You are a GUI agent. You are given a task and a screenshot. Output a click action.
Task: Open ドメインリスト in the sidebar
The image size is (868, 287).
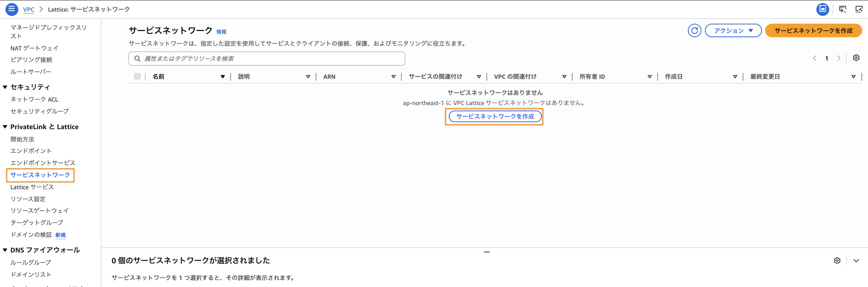[31, 275]
